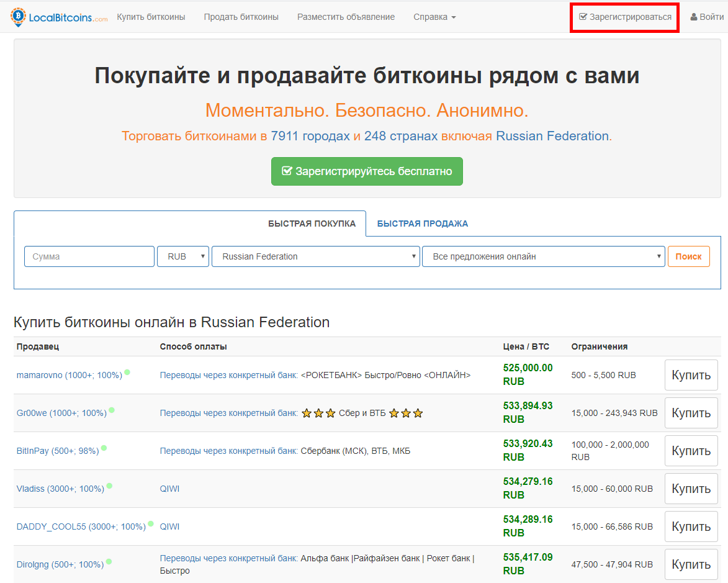The height and width of the screenshot is (583, 728).
Task: Expand the Все предложения онлайн dropdown
Action: pos(543,256)
